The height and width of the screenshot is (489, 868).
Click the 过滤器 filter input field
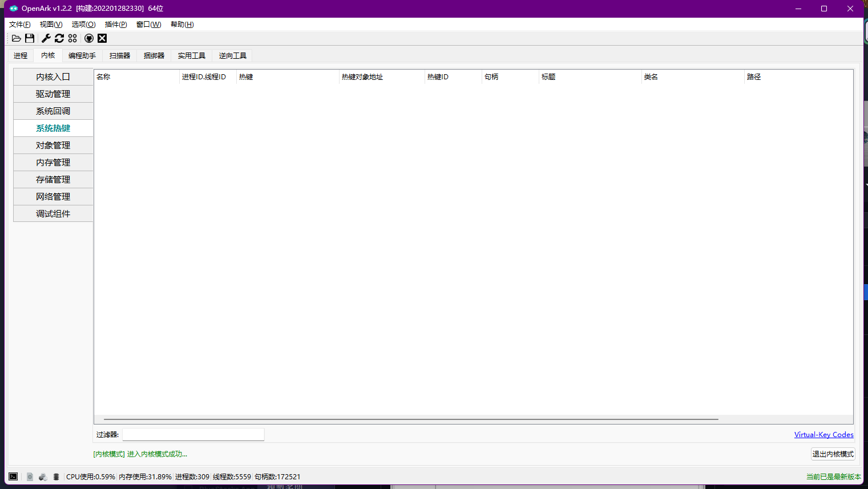click(193, 435)
